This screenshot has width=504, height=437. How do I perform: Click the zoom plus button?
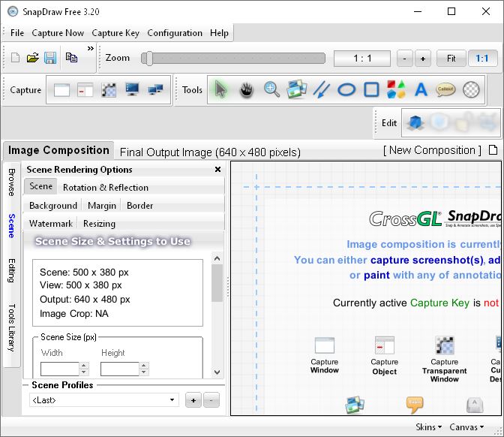tap(423, 59)
